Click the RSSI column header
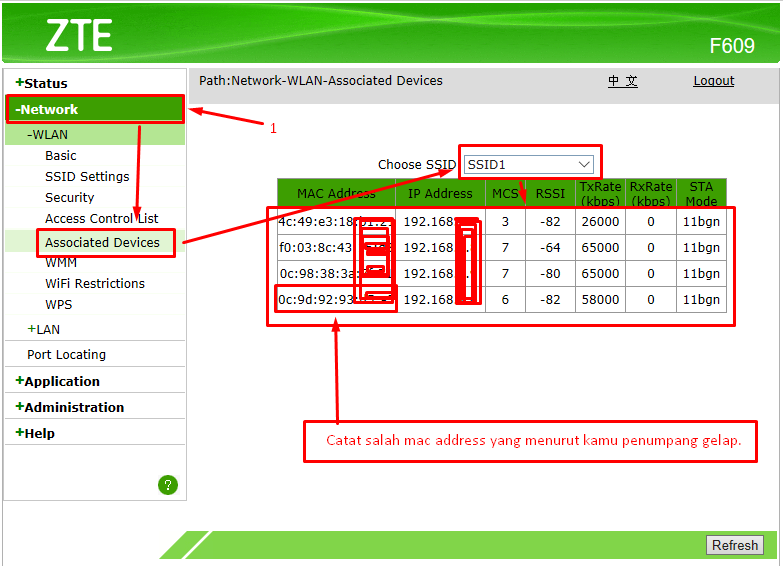783x566 pixels. click(x=550, y=193)
